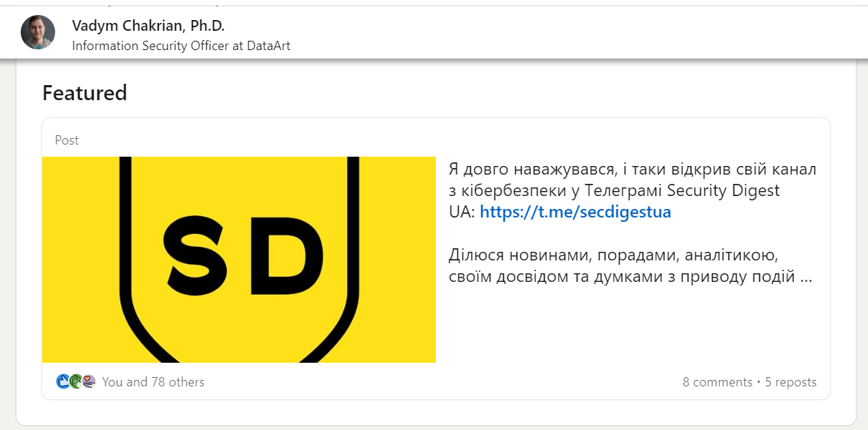View reactors via 'You and 78 others'
The height and width of the screenshot is (430, 868).
click(153, 381)
